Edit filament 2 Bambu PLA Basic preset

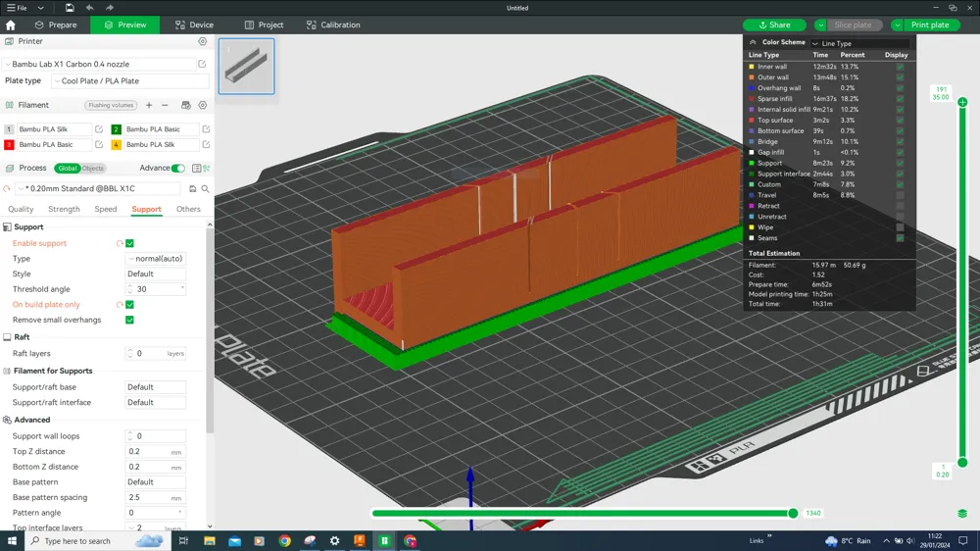[x=206, y=129]
